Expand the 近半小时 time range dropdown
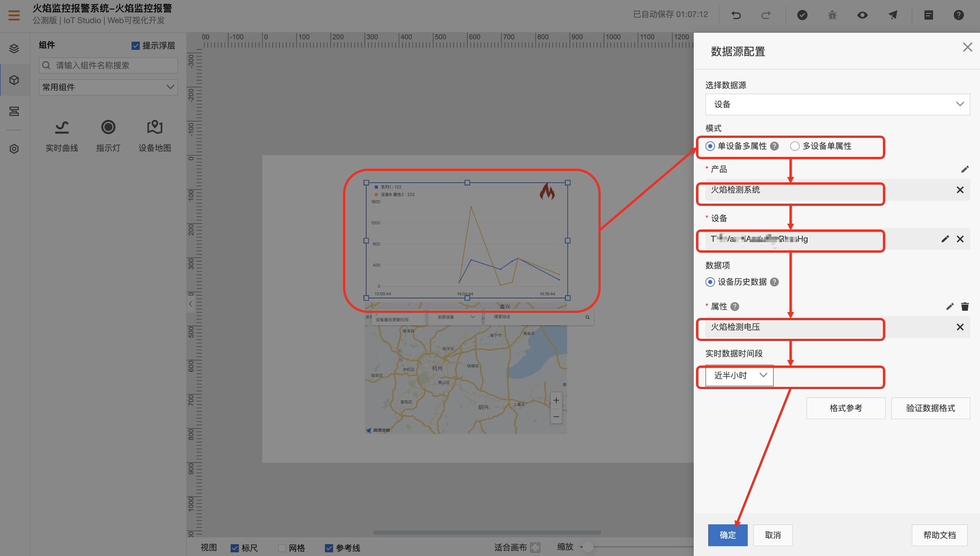Image resolution: width=980 pixels, height=556 pixels. (x=740, y=376)
